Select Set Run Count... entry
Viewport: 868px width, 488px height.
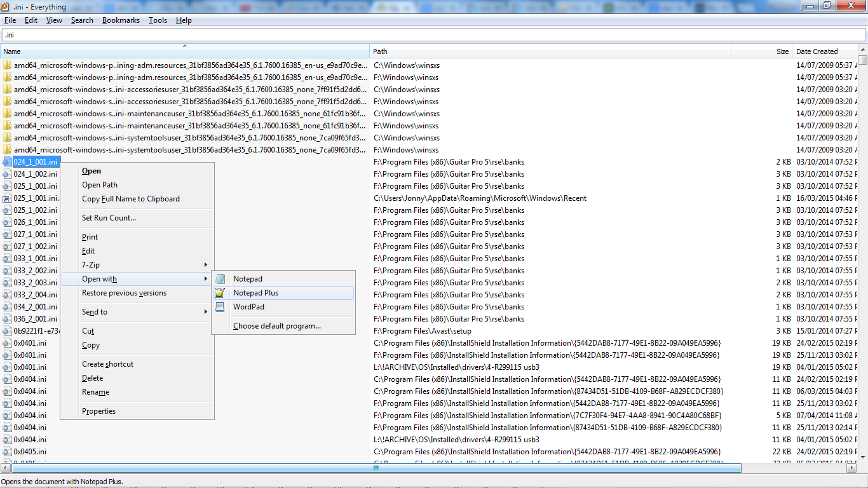tap(137, 218)
